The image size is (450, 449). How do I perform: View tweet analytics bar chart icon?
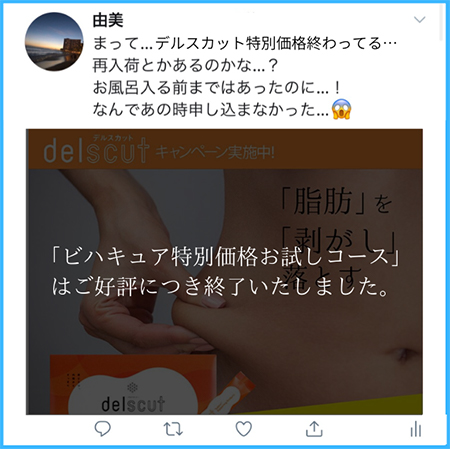click(x=416, y=429)
